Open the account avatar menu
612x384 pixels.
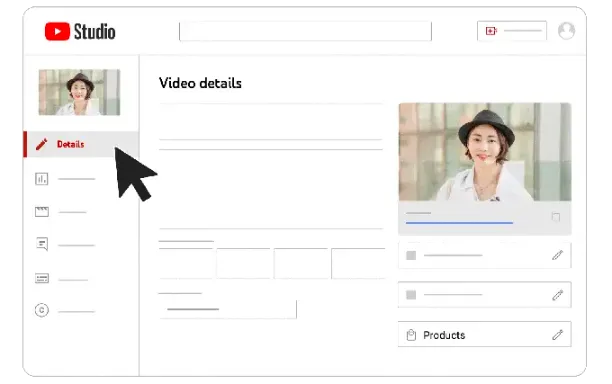click(566, 31)
